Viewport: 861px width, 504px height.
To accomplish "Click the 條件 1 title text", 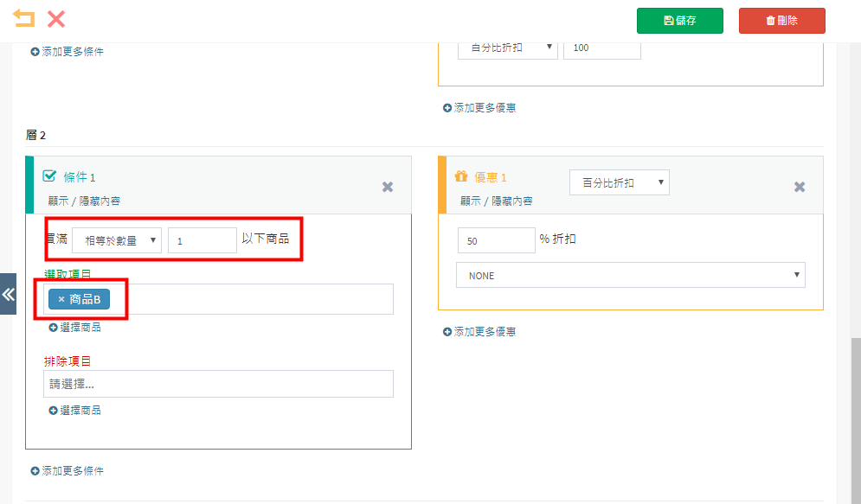I will click(80, 177).
